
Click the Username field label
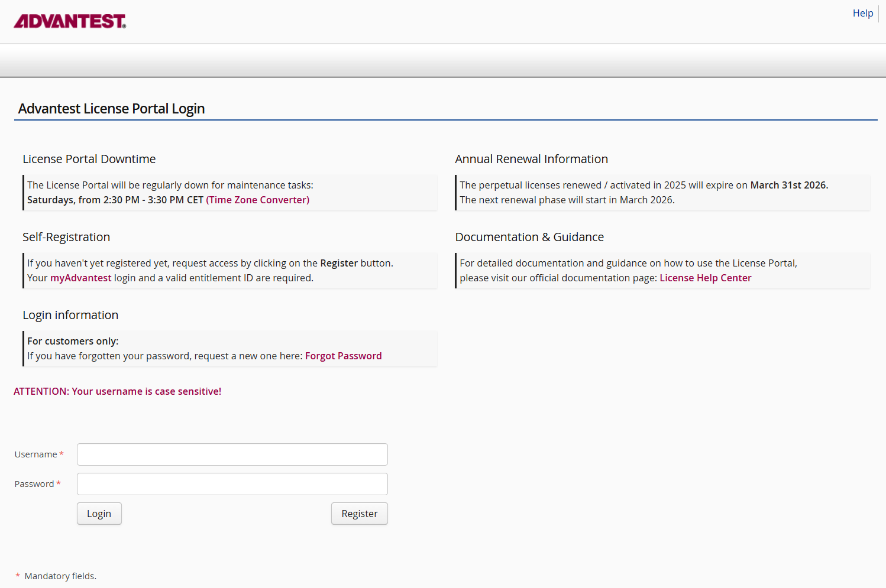point(35,454)
